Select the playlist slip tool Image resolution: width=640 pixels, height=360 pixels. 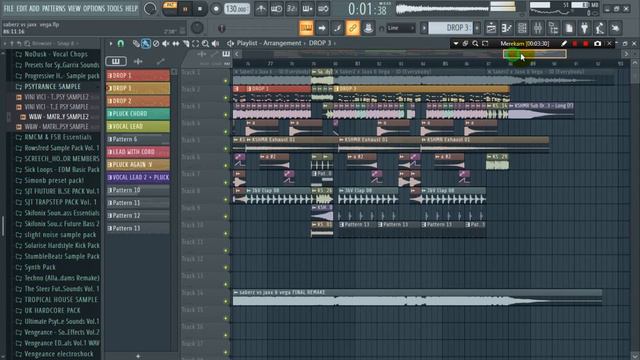[x=176, y=43]
